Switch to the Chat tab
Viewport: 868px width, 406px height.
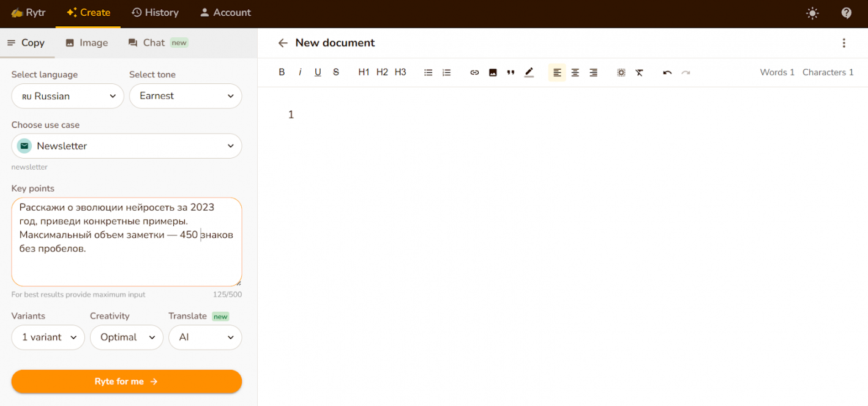coord(157,42)
